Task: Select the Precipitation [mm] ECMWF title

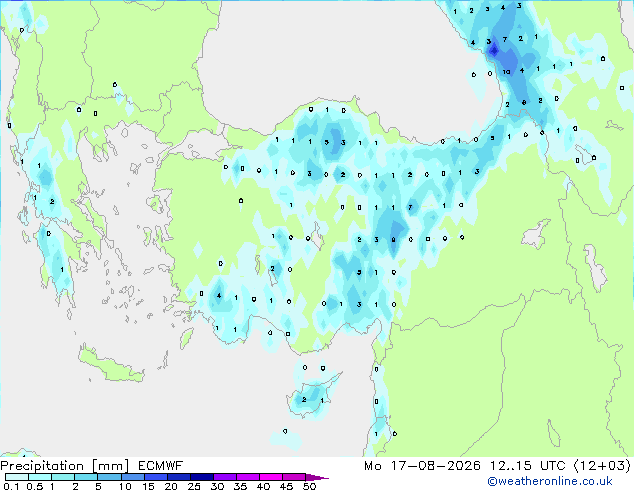Action: (x=92, y=466)
